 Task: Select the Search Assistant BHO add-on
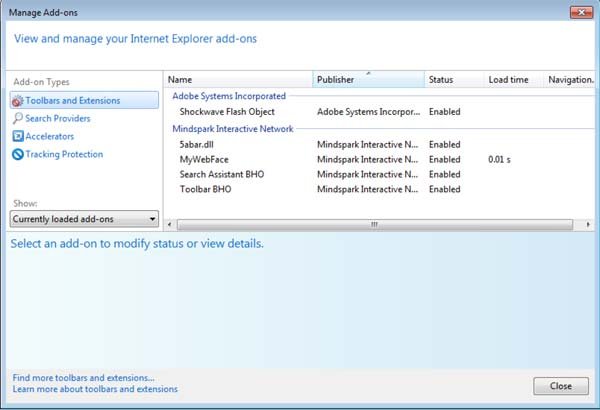point(222,175)
